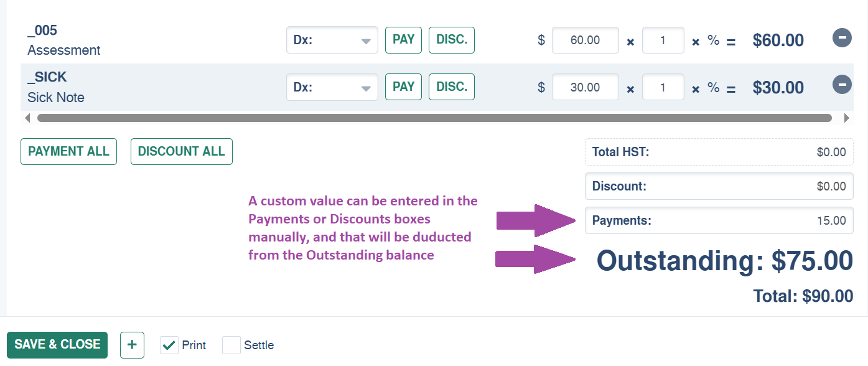
Task: Focus the Payments amount field
Action: point(719,220)
